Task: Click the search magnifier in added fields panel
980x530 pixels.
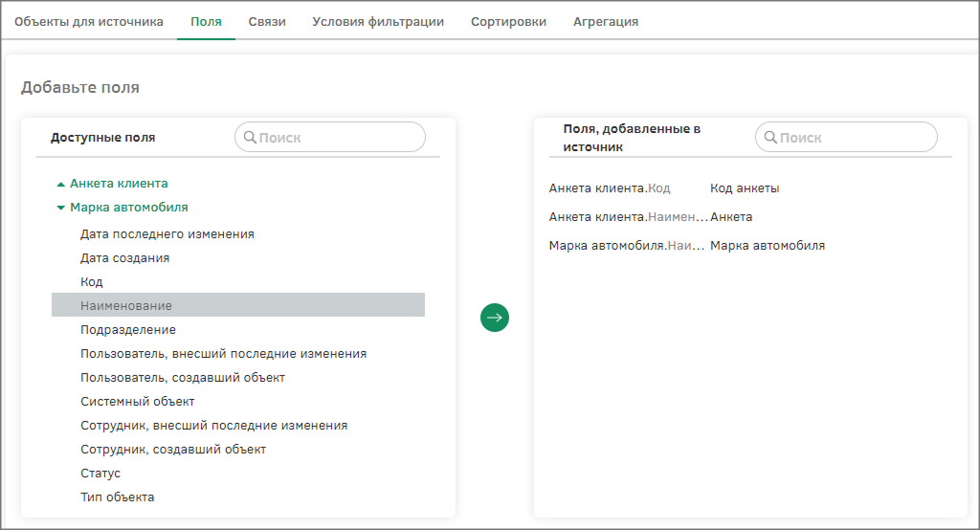Action: click(x=769, y=137)
